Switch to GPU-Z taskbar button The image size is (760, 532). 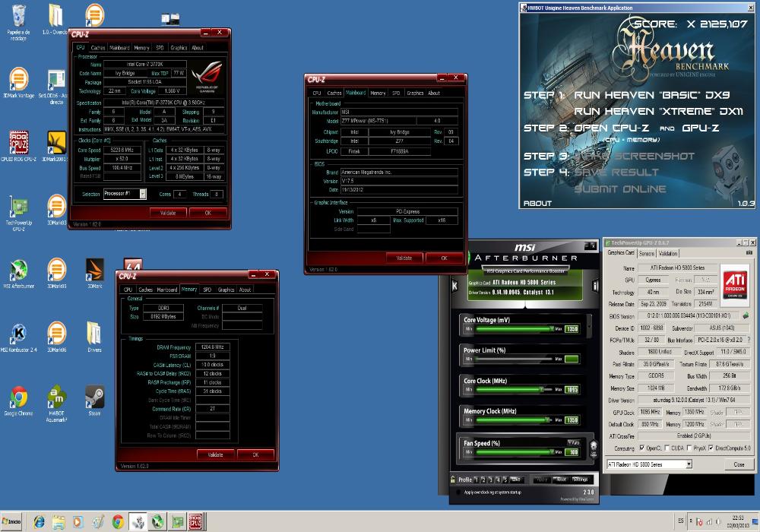pos(177,522)
